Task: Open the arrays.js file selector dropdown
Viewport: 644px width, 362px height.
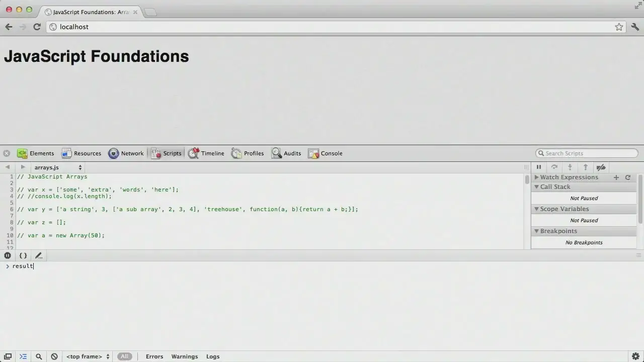Action: tap(58, 167)
